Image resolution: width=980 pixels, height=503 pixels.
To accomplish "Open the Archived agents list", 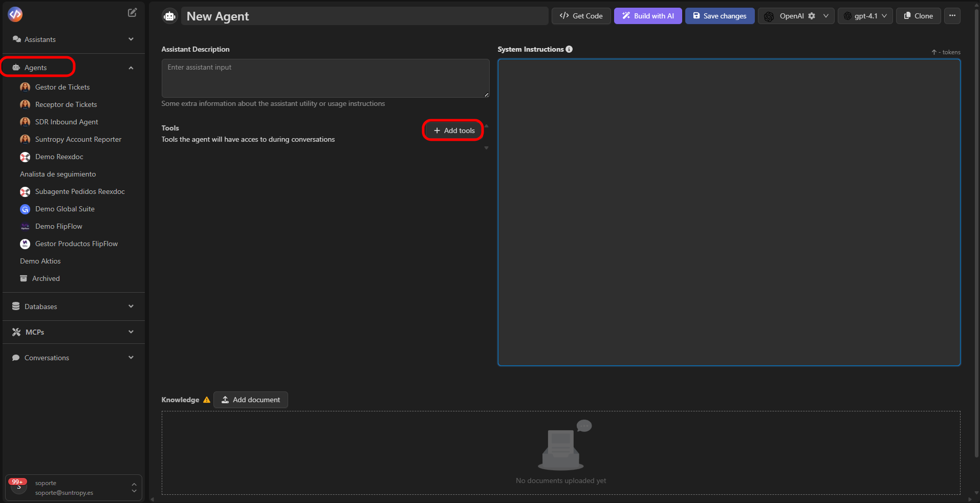I will (46, 278).
